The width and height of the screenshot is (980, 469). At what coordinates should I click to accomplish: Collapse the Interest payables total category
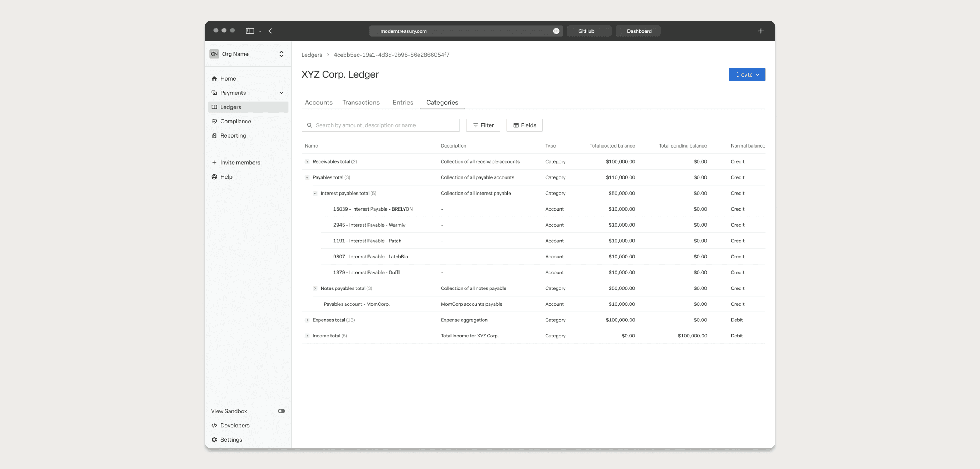[x=315, y=194]
